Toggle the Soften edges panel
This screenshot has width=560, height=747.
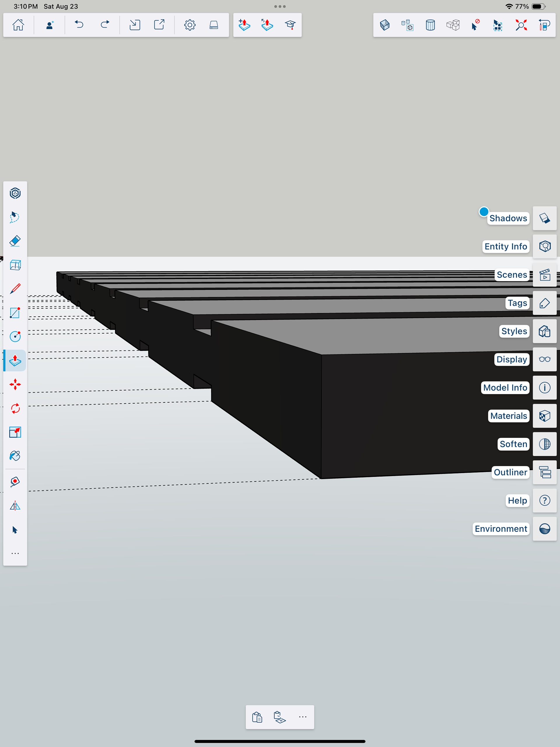pyautogui.click(x=544, y=444)
